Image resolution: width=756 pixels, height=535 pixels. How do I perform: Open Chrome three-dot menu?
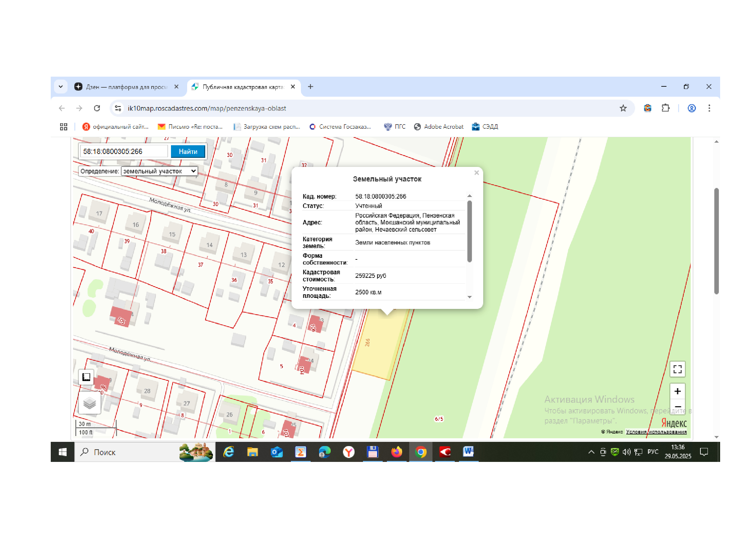(x=709, y=108)
